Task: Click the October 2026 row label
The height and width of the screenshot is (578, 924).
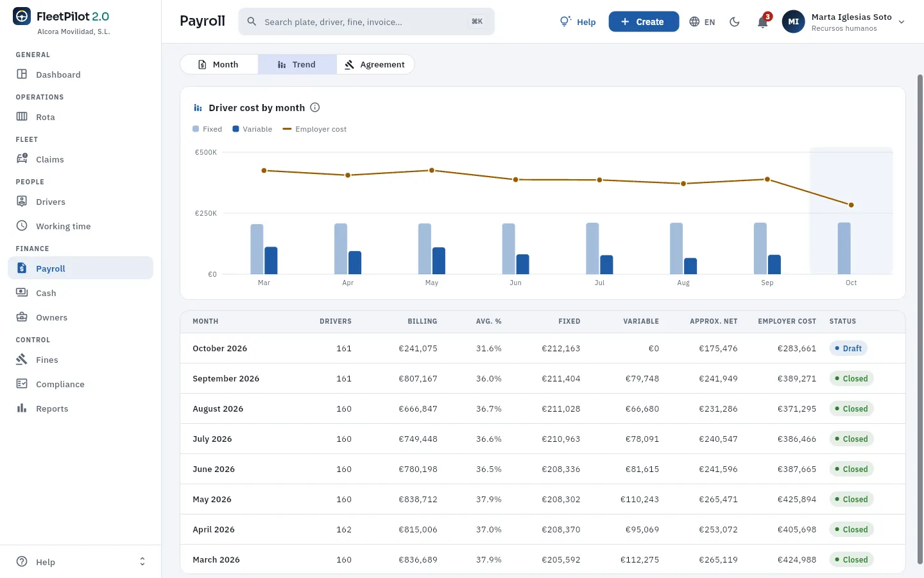Action: click(x=220, y=348)
